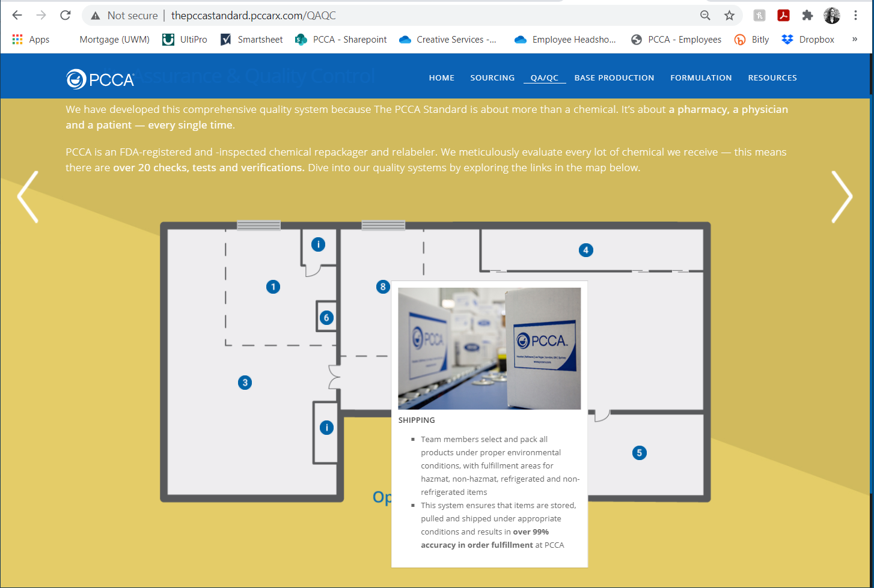874x588 pixels.
Task: Select the QA/QC nav item
Action: point(545,77)
